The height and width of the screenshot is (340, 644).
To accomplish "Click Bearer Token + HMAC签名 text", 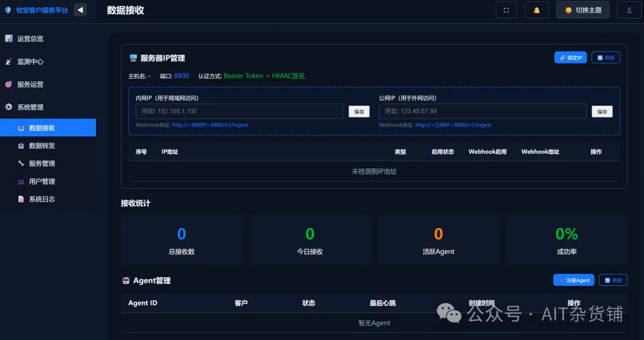I will pos(264,76).
